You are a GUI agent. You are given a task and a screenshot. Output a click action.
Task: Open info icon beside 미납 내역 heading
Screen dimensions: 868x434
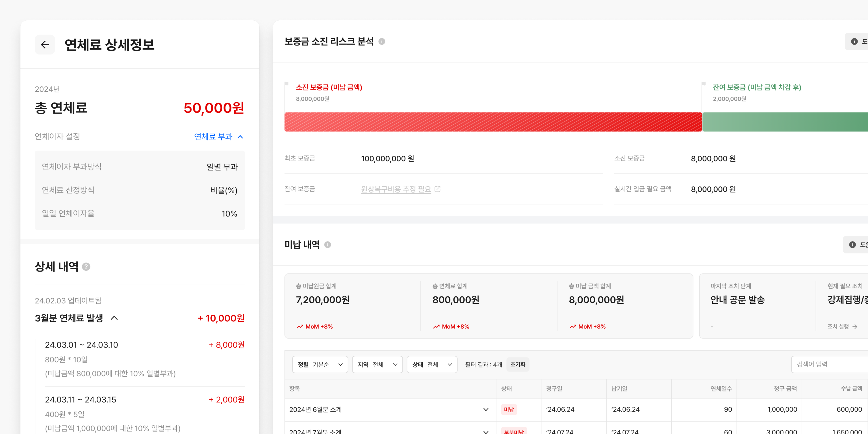(327, 245)
